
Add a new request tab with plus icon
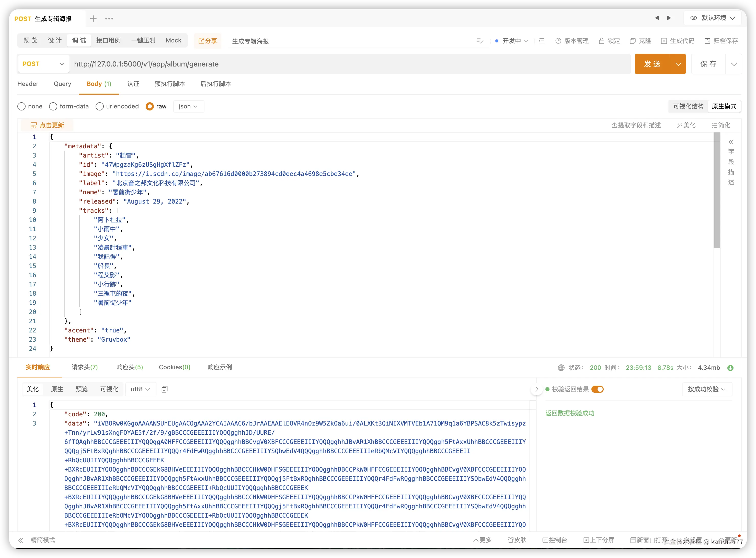pos(94,19)
